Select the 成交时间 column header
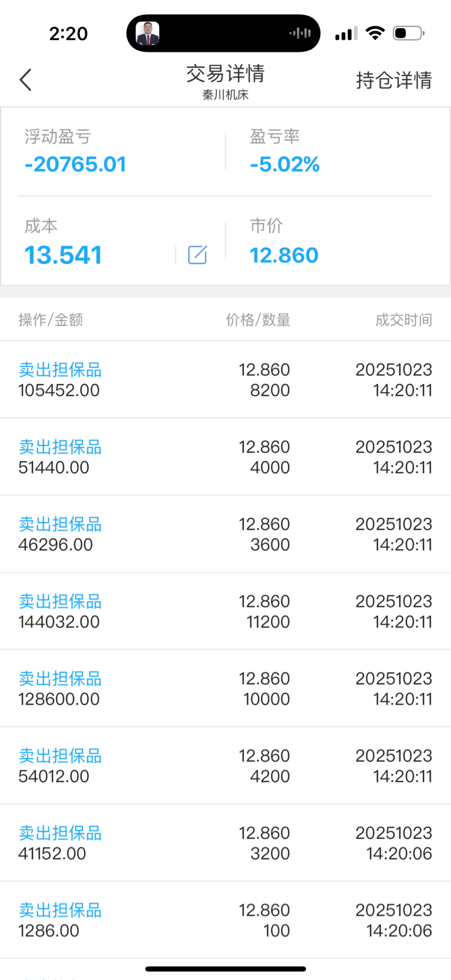Viewport: 451px width, 980px height. (x=404, y=320)
